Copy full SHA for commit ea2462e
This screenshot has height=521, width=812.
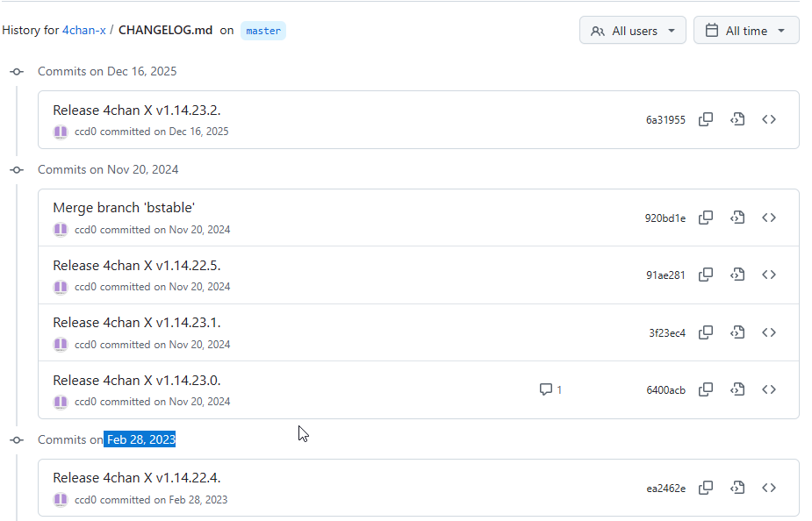point(705,488)
